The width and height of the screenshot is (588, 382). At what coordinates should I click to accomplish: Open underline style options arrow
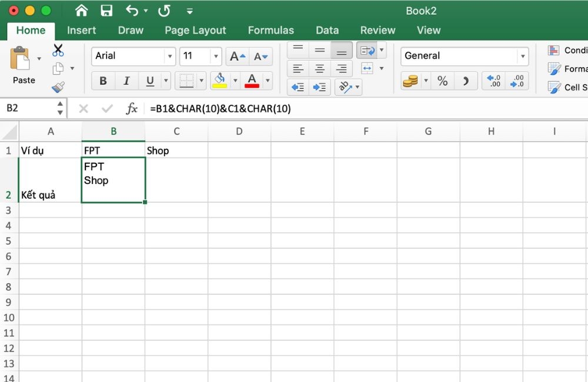point(166,81)
